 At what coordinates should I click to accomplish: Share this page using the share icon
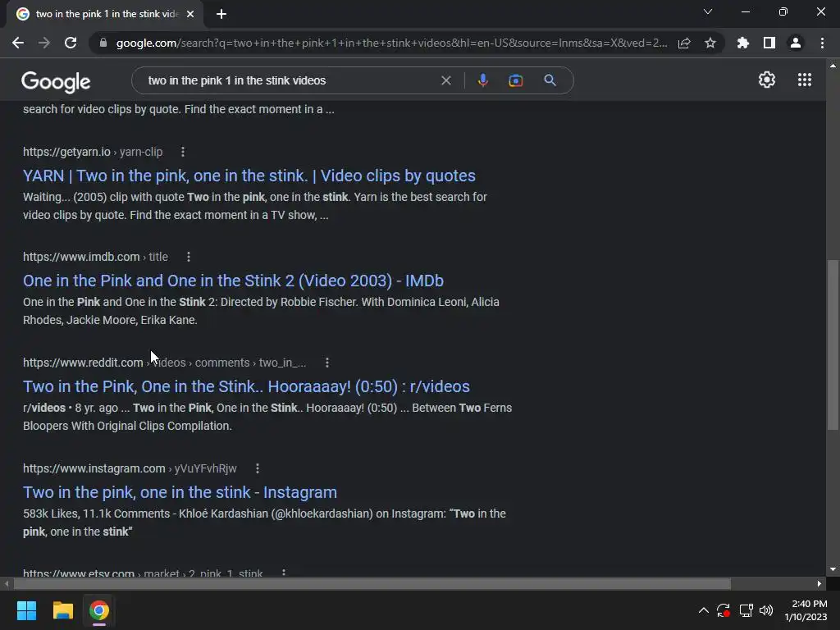pyautogui.click(x=684, y=43)
